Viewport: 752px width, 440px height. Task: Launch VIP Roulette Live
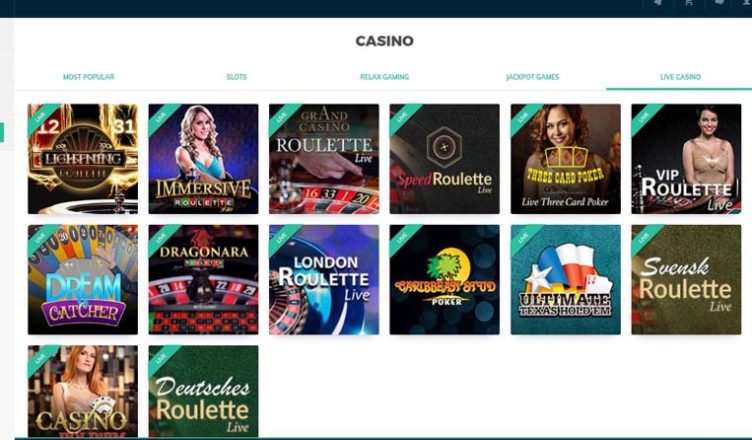click(x=686, y=159)
